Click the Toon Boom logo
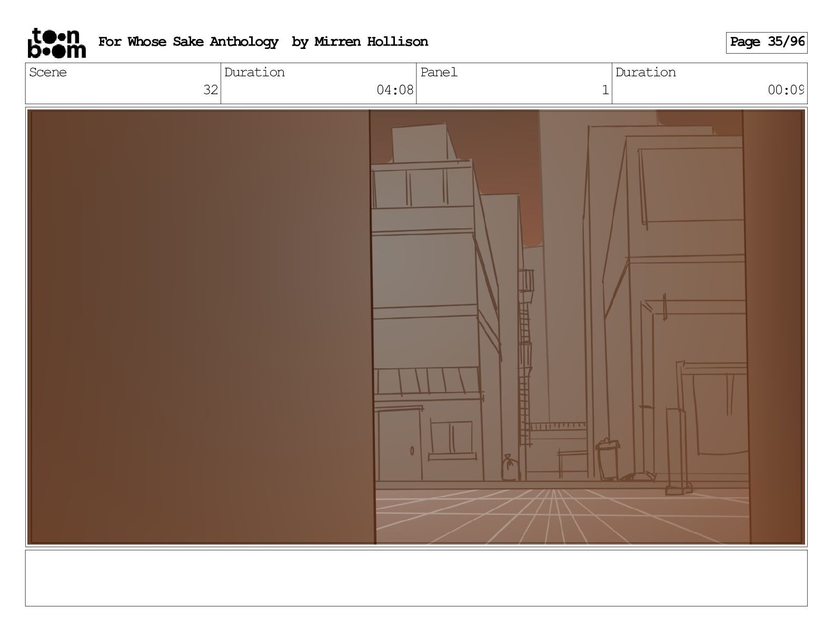The image size is (834, 644). pyautogui.click(x=56, y=43)
